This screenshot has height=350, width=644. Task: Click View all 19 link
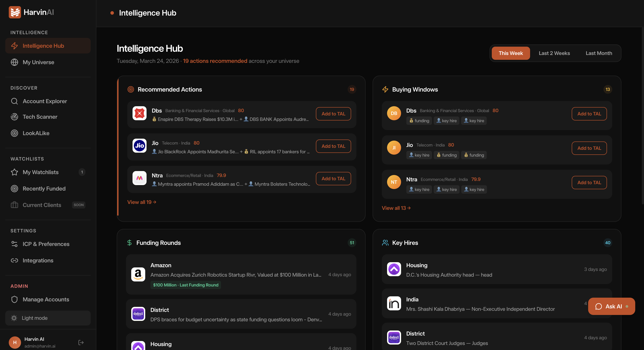click(x=142, y=202)
